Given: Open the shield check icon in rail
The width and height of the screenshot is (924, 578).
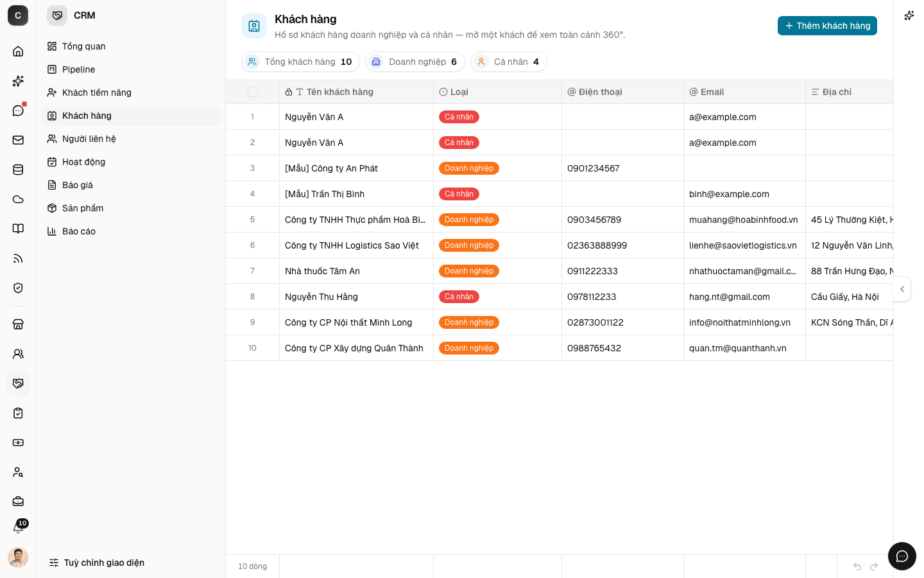Looking at the screenshot, I should point(18,288).
